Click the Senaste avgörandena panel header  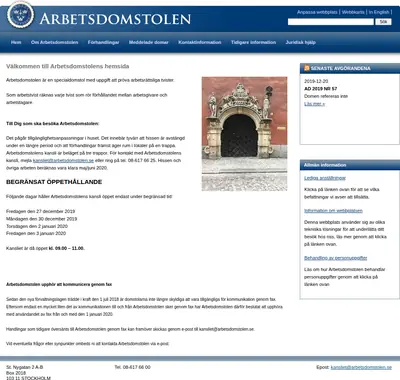click(x=349, y=68)
